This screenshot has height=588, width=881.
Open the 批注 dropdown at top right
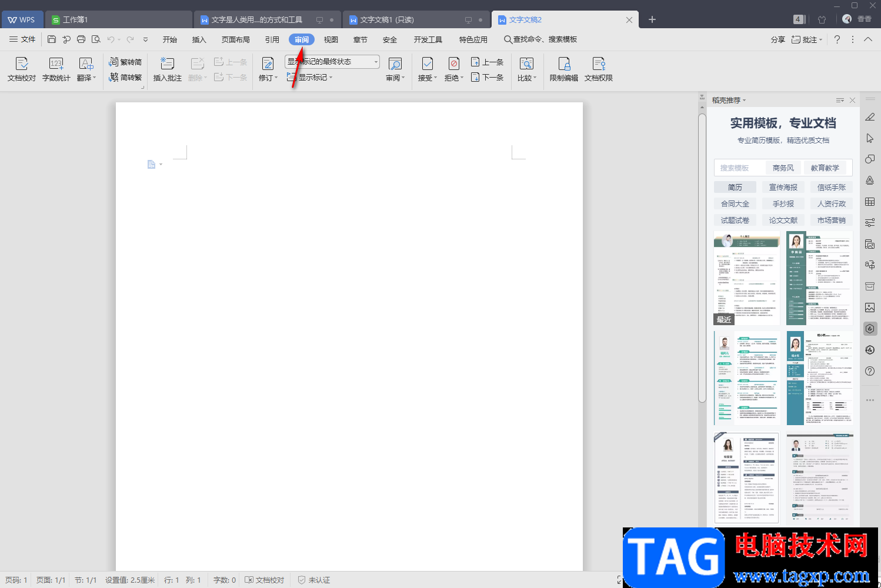806,39
